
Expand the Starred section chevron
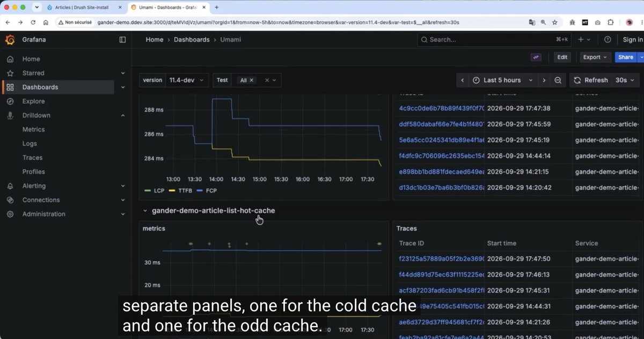tap(122, 73)
